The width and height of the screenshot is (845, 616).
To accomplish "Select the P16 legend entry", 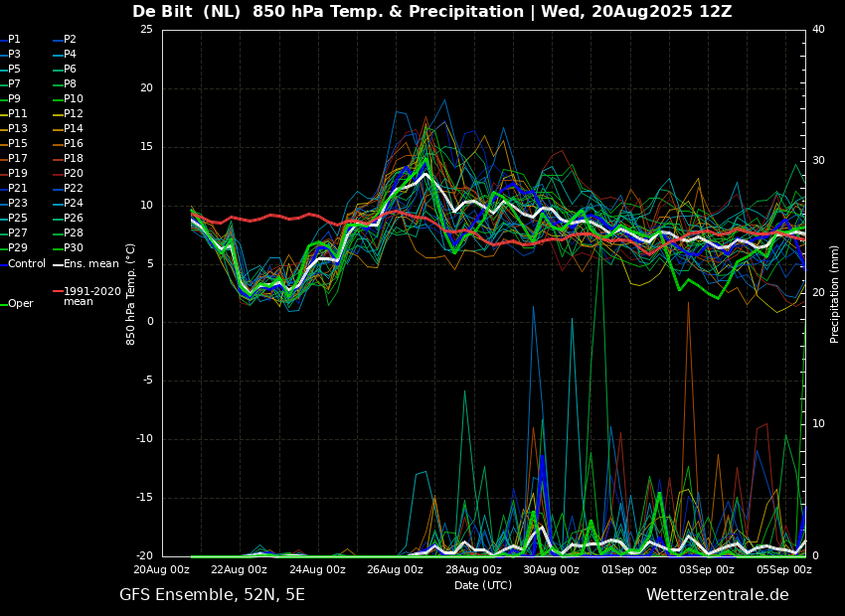I will pyautogui.click(x=74, y=144).
